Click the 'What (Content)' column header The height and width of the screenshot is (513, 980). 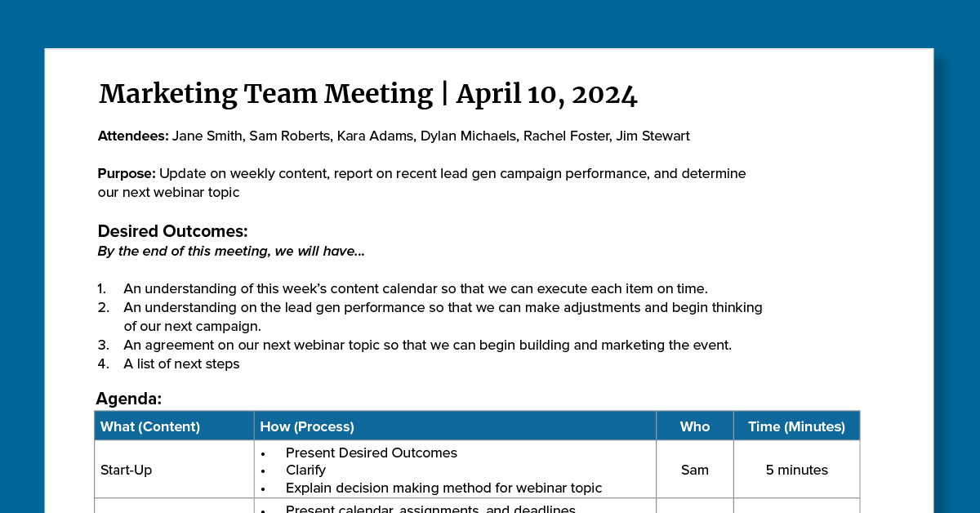click(x=150, y=426)
